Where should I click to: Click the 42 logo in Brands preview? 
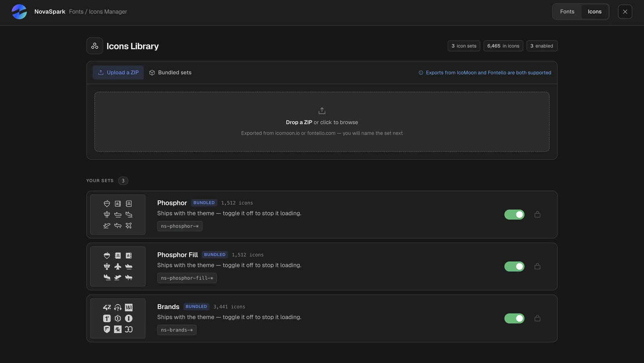pos(107,308)
